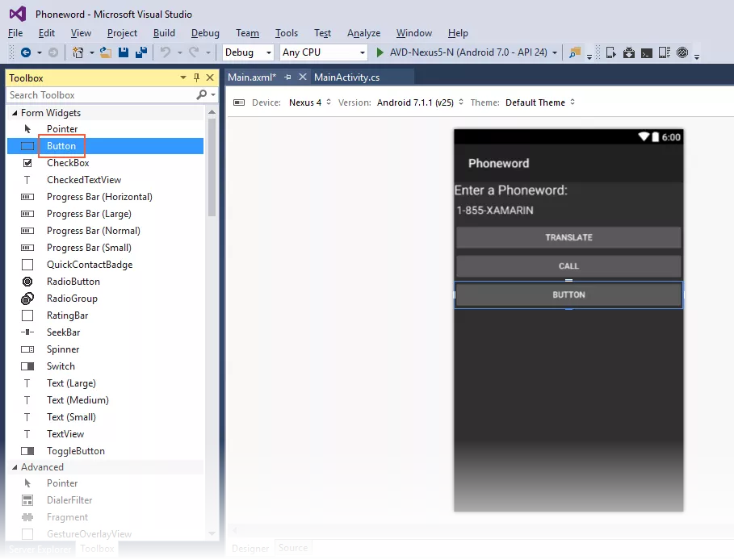Click the Navigate Forward toolbar icon
Image resolution: width=734 pixels, height=560 pixels.
tap(53, 52)
